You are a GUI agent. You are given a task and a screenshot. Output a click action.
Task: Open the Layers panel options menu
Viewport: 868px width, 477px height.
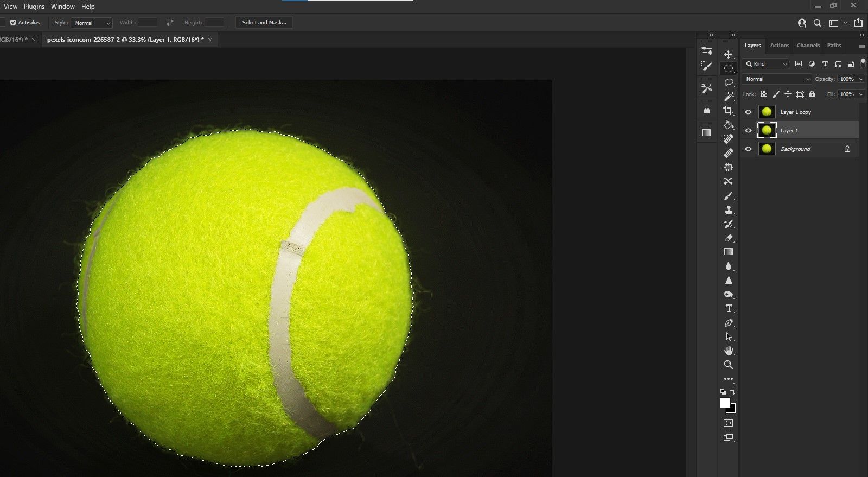(x=861, y=46)
